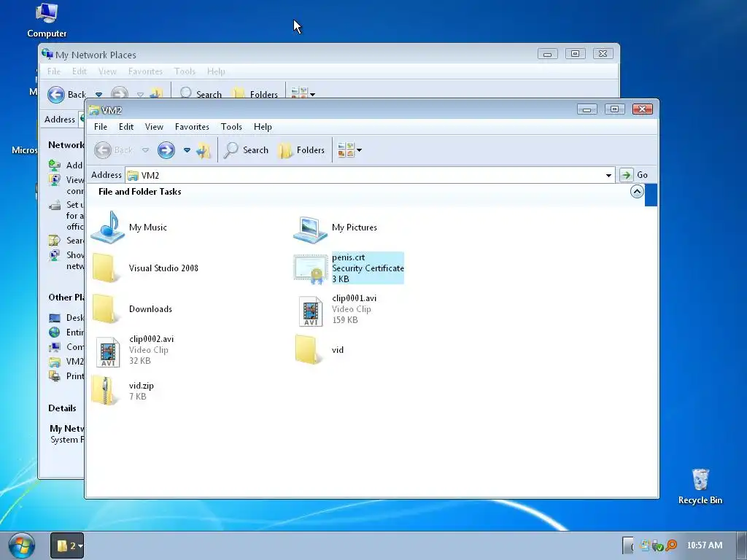
Task: Minimize the My Network Places window
Action: pyautogui.click(x=547, y=54)
